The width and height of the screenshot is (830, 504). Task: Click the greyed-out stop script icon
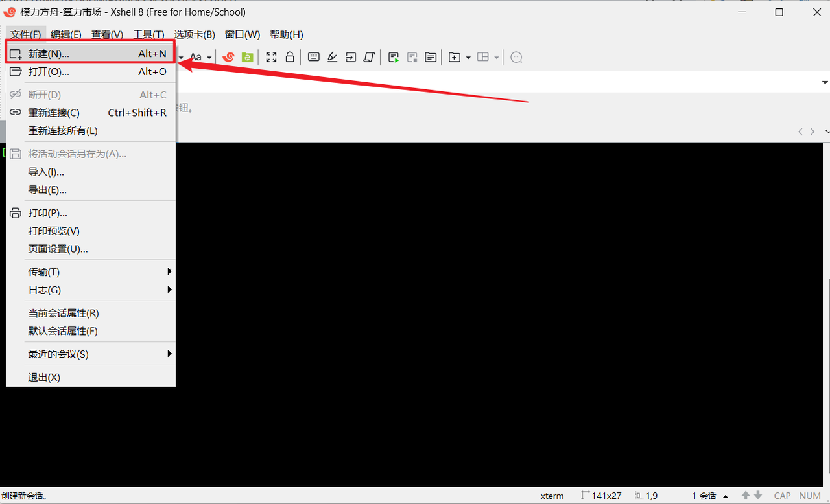412,57
